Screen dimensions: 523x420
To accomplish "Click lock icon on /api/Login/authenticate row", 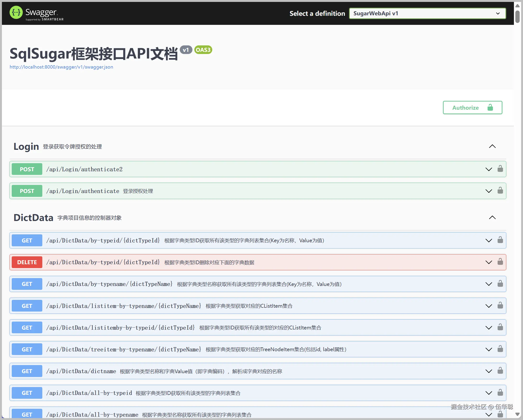I will pyautogui.click(x=500, y=191).
